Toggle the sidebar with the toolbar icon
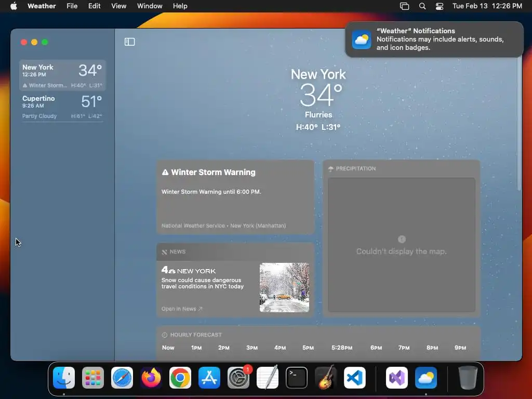This screenshot has width=532, height=399. point(129,42)
